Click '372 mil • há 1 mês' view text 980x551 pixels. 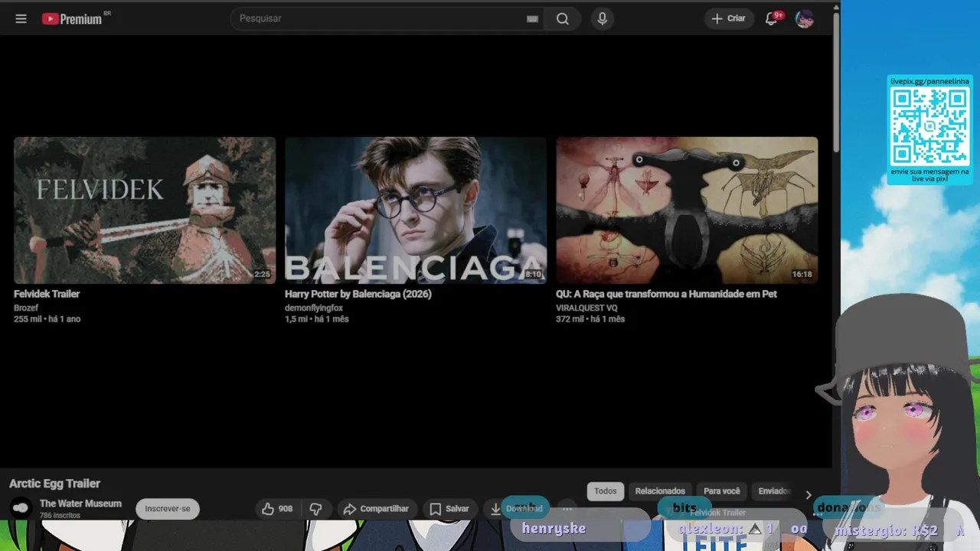590,319
